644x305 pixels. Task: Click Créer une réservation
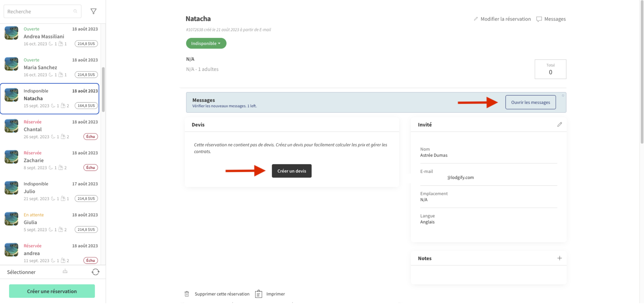[52, 291]
